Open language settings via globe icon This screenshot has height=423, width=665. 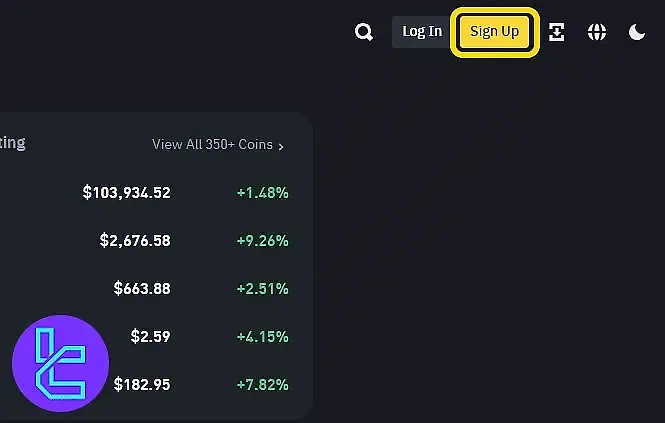pos(597,32)
